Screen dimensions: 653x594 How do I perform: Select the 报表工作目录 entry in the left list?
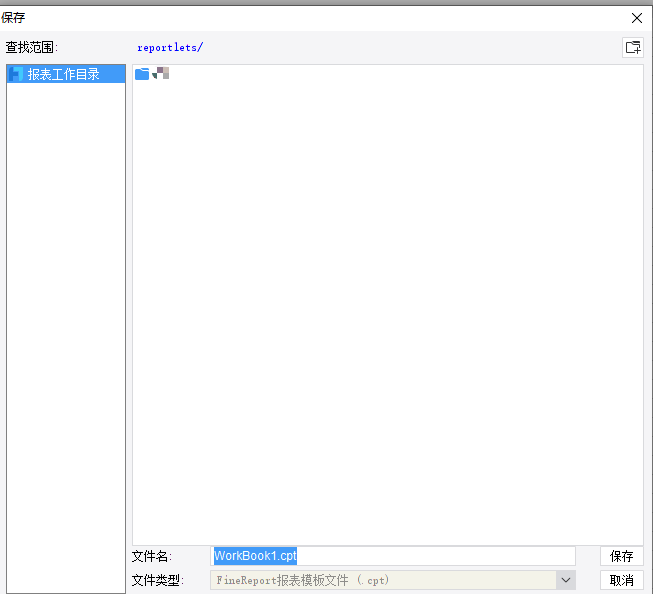pos(66,74)
